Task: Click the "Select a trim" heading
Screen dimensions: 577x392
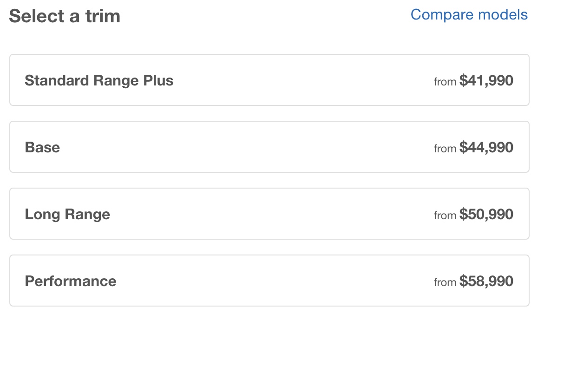Action: point(65,16)
